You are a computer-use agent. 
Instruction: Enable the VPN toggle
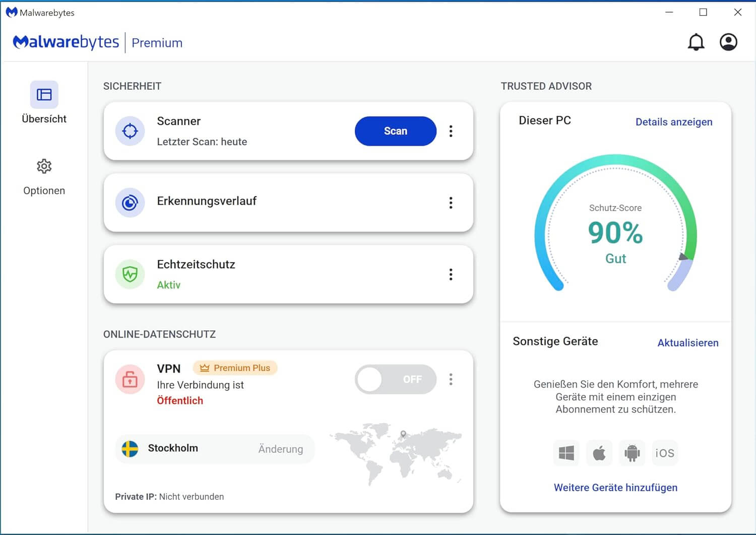(x=395, y=379)
